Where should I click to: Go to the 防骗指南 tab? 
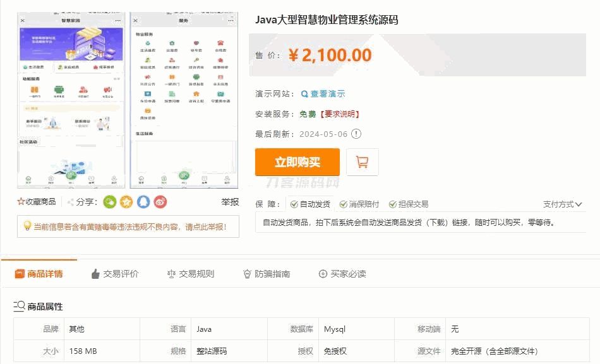pos(266,274)
